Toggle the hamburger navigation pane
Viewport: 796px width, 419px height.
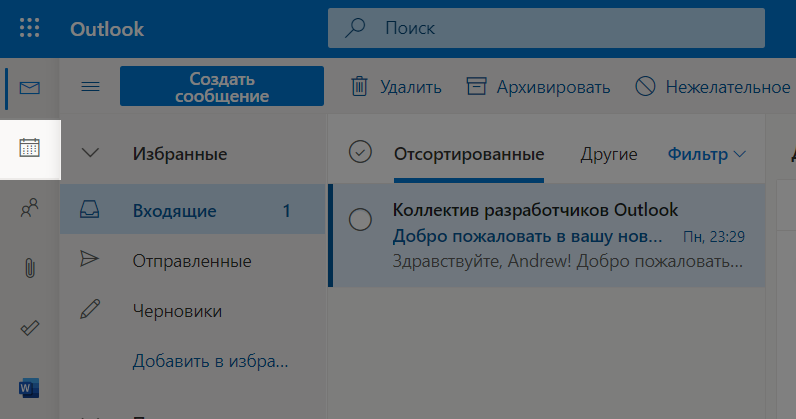(90, 87)
